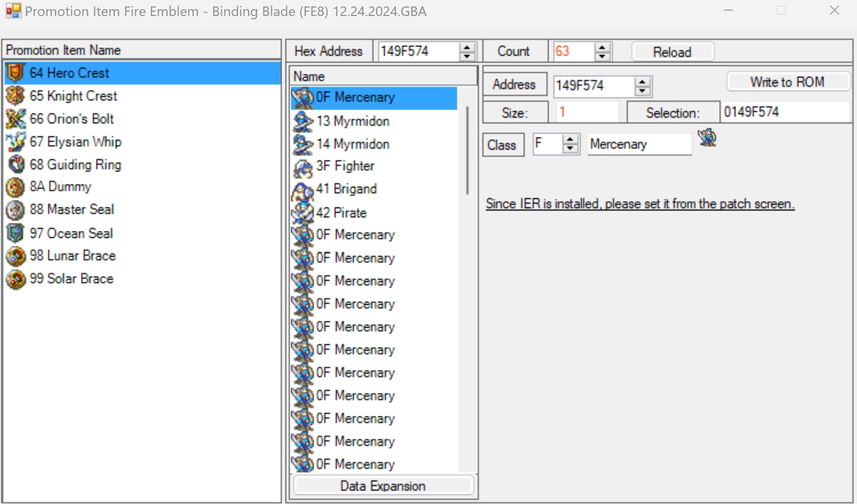
Task: Increase the Count value
Action: point(602,47)
